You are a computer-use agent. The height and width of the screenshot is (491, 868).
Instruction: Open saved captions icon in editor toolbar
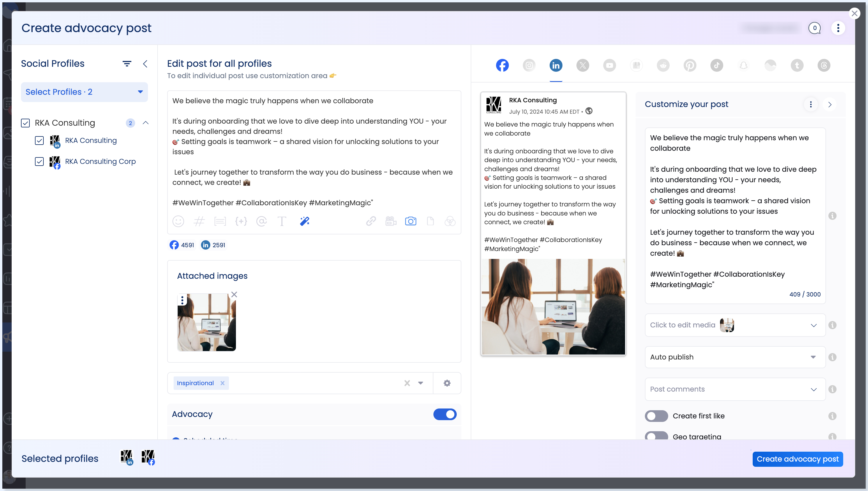tap(220, 222)
